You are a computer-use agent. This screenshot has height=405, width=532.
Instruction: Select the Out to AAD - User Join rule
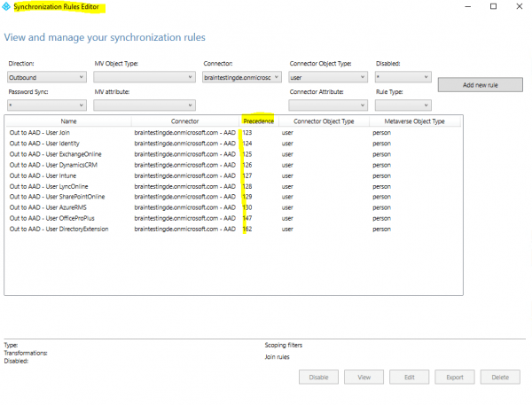[x=39, y=132]
